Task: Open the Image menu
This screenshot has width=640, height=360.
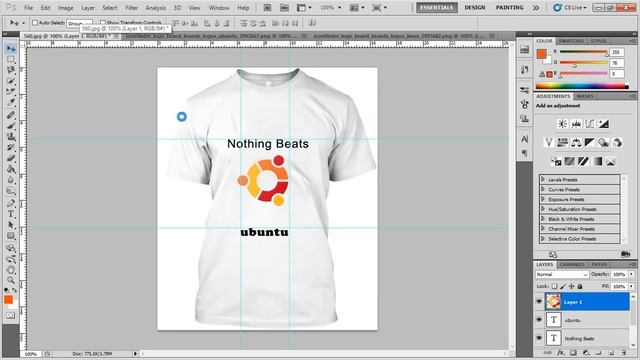Action: 65,8
